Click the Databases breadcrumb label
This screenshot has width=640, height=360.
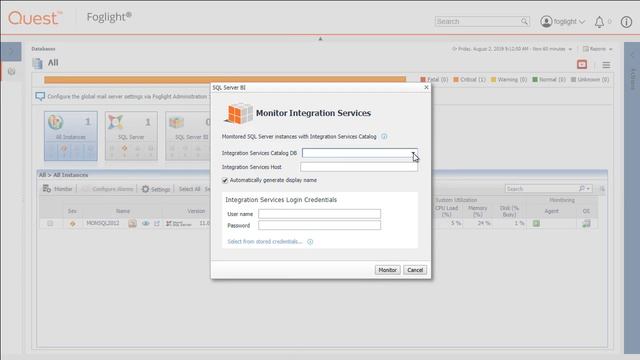pyautogui.click(x=43, y=49)
